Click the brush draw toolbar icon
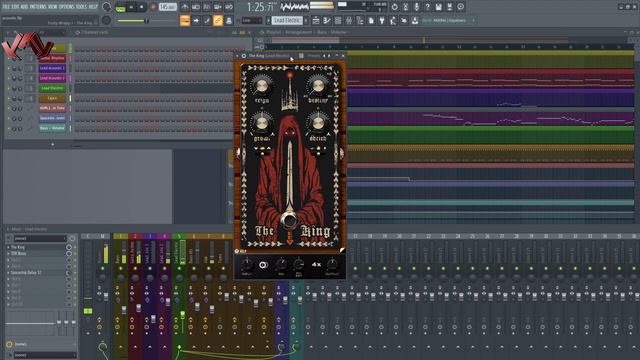 pos(207,20)
